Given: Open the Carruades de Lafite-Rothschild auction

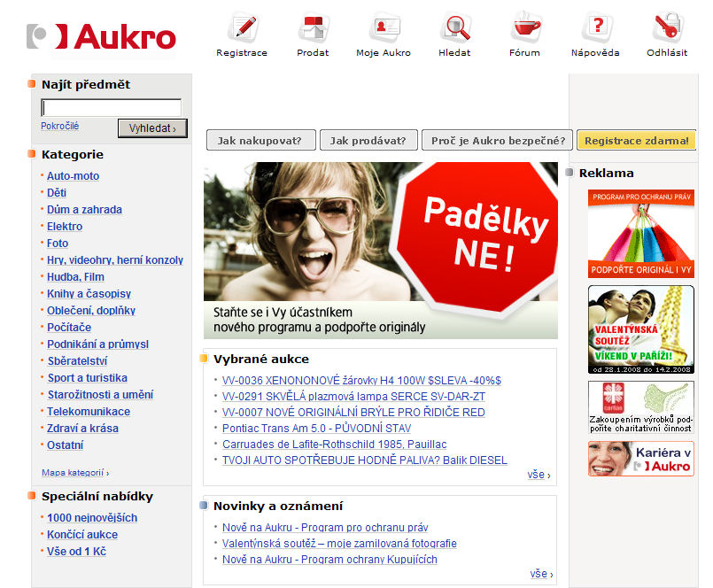Looking at the screenshot, I should (x=334, y=445).
